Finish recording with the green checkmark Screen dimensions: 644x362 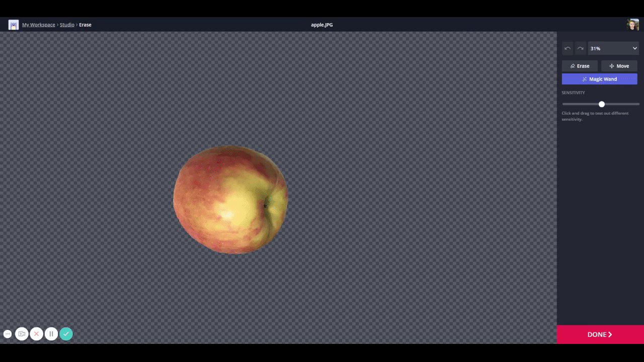tap(66, 334)
